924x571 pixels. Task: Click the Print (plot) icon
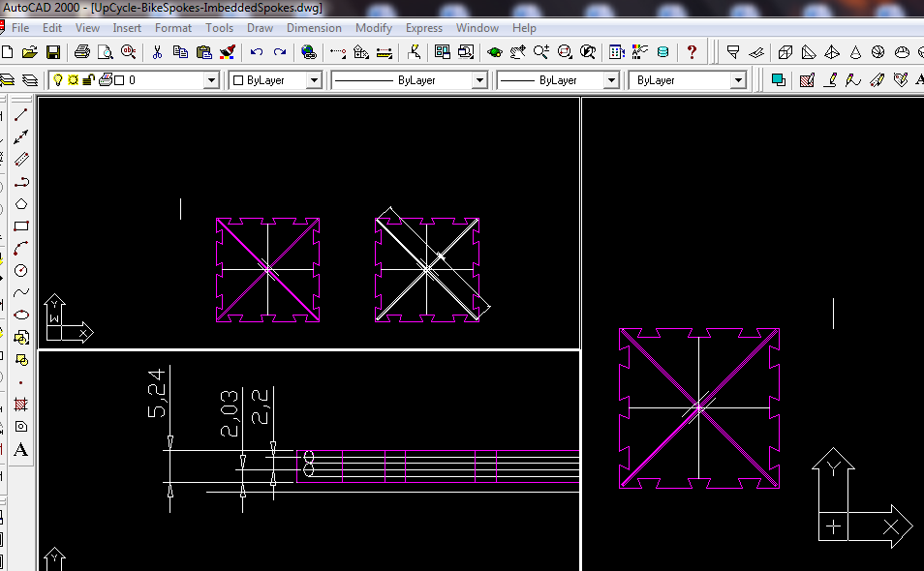pyautogui.click(x=82, y=52)
